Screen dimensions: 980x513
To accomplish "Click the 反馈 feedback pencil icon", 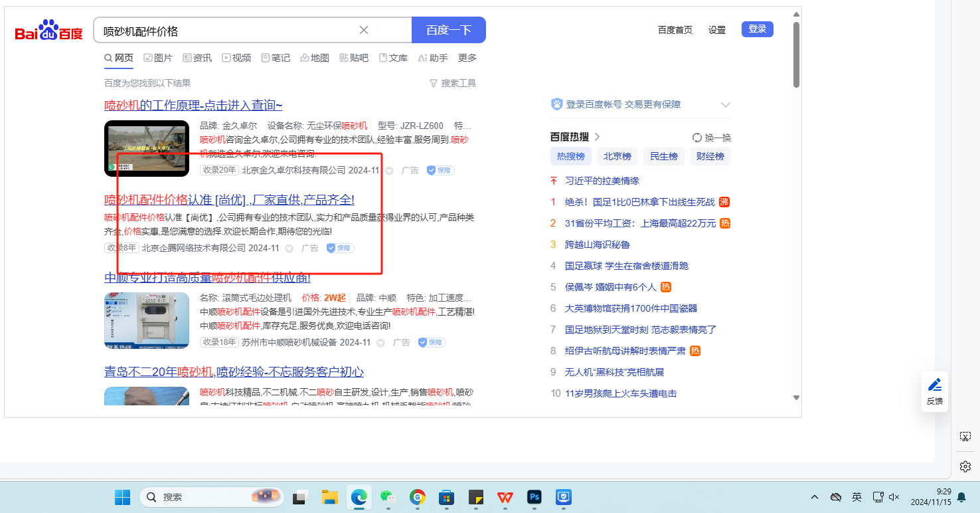I will pos(935,385).
